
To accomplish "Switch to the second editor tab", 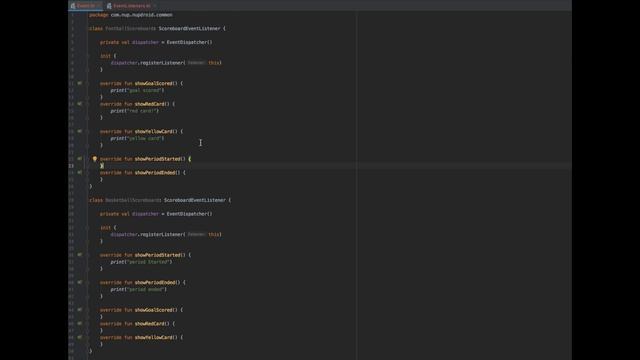I will 131,6.
